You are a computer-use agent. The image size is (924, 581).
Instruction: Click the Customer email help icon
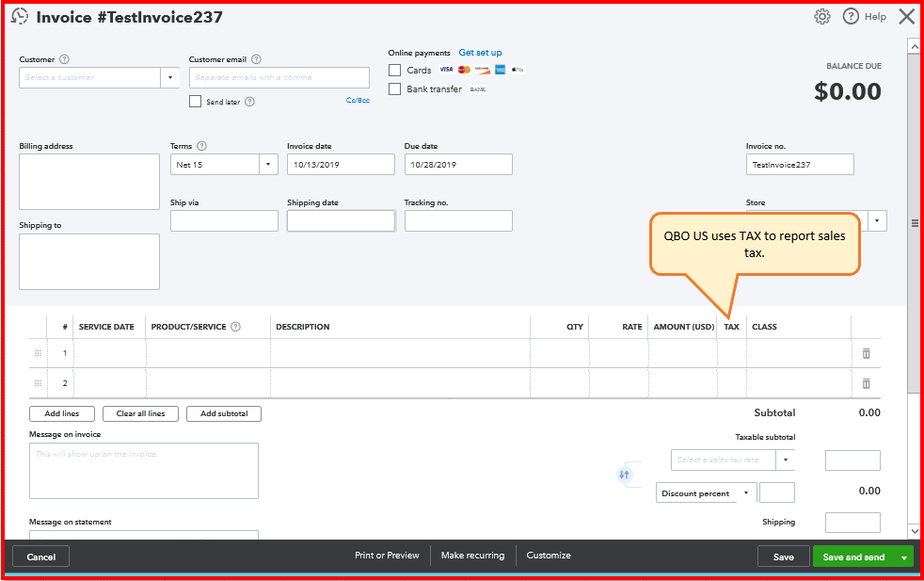[256, 59]
